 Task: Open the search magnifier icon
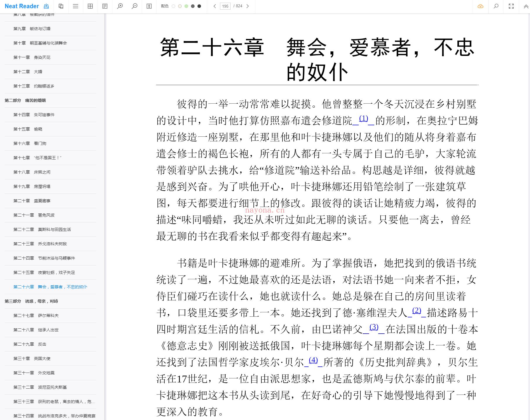(x=496, y=6)
